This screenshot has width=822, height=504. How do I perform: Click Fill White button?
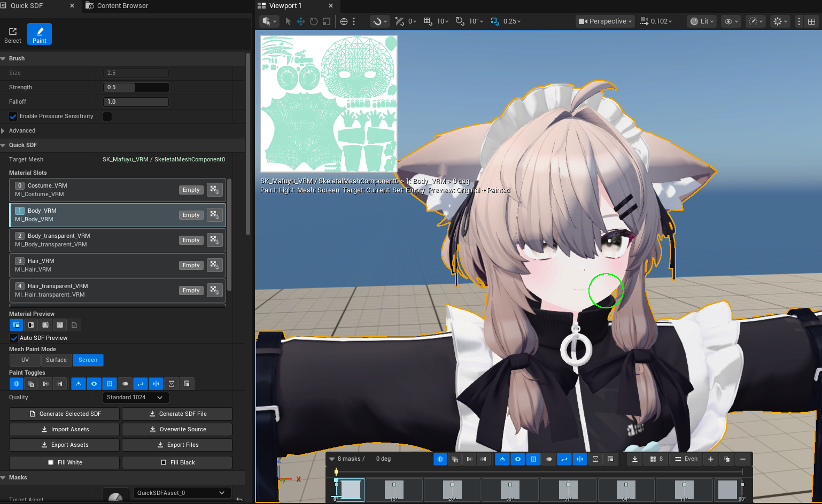click(x=64, y=462)
